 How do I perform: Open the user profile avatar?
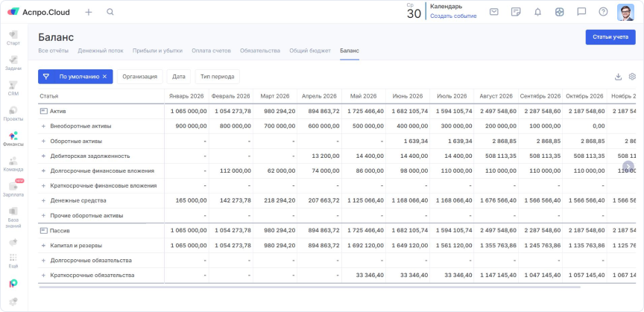625,13
